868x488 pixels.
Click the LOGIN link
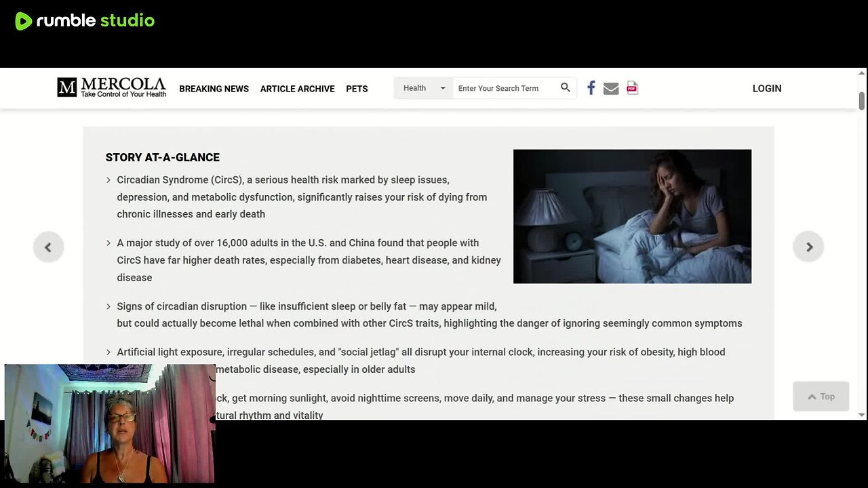tap(767, 89)
